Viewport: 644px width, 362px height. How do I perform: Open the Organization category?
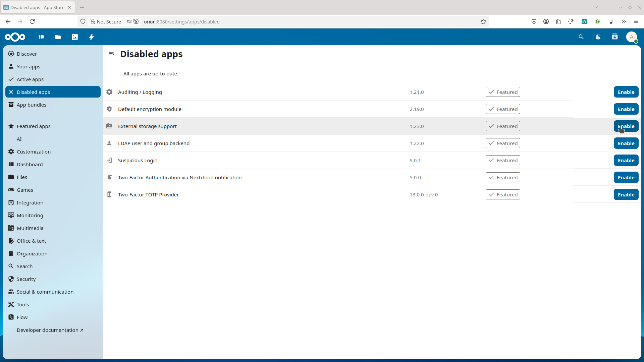coord(53,253)
